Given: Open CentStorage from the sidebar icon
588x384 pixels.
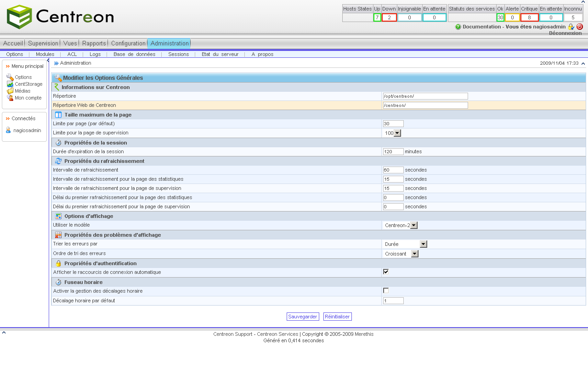Looking at the screenshot, I should 10,84.
